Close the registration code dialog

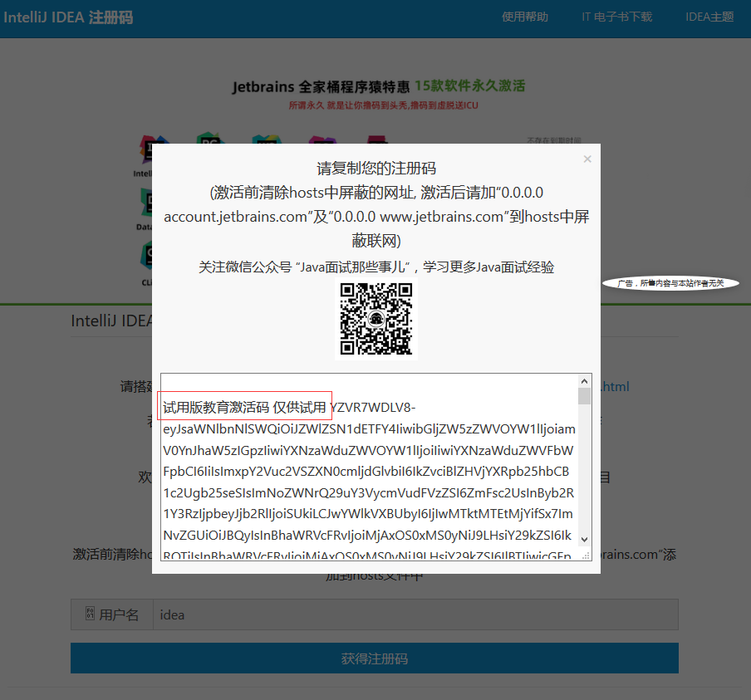(587, 159)
